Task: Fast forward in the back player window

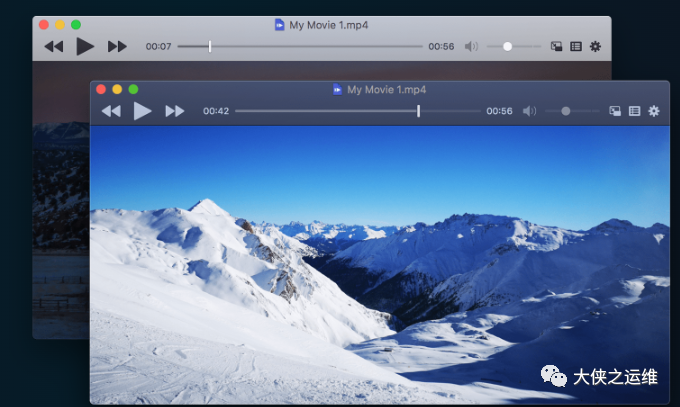Action: pos(117,46)
